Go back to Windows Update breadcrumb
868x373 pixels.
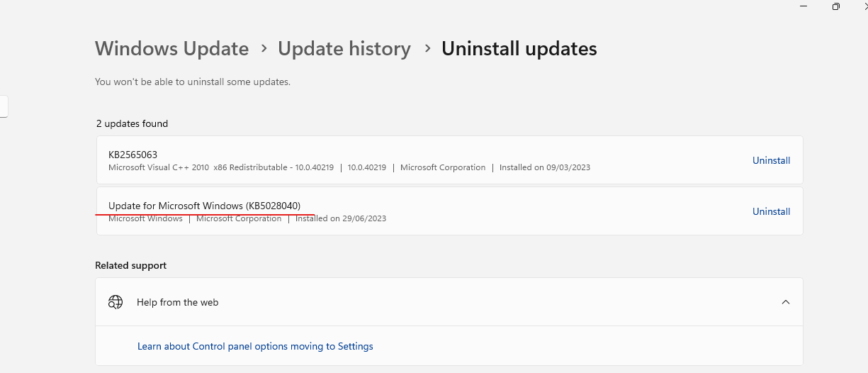(172, 48)
